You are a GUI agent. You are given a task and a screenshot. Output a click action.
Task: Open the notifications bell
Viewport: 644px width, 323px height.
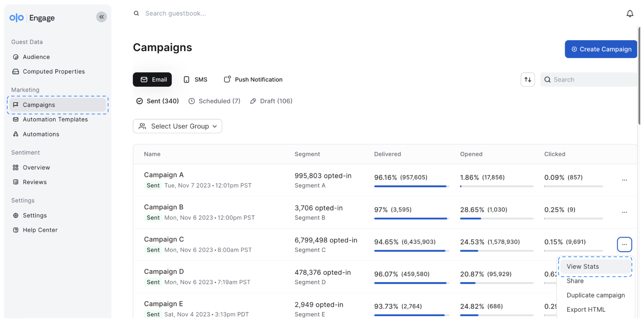click(630, 14)
